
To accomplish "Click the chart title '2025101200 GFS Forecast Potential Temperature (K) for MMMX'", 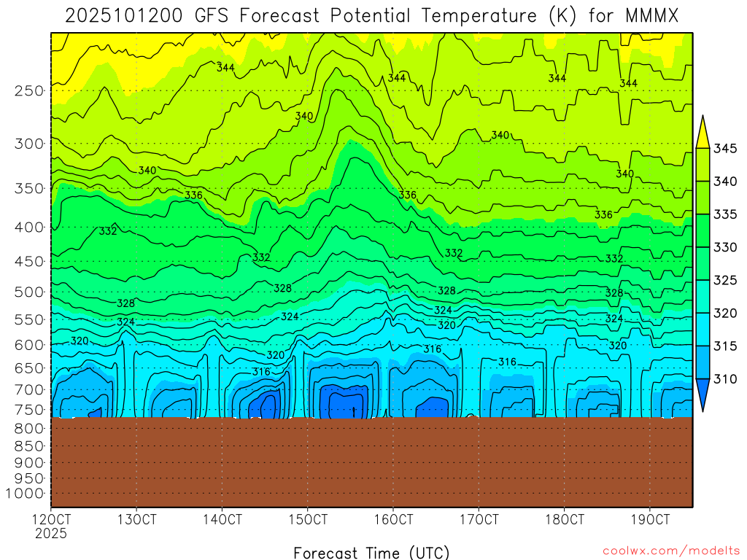I will [371, 16].
